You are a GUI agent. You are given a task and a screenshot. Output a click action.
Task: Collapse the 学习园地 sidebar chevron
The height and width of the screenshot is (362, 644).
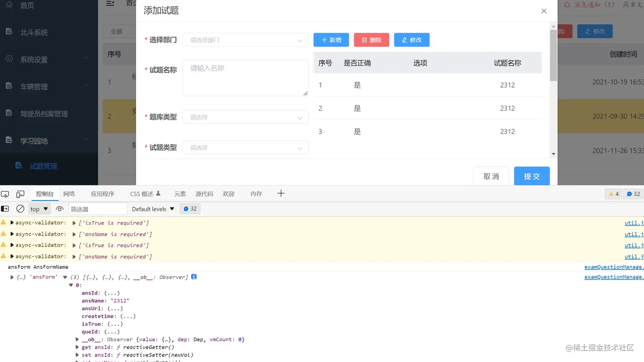pos(86,140)
